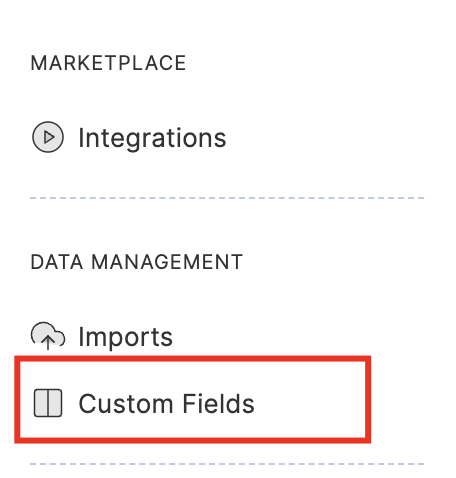Click the word "Custom" in the sidebar
This screenshot has width=456, height=478.
[x=126, y=403]
